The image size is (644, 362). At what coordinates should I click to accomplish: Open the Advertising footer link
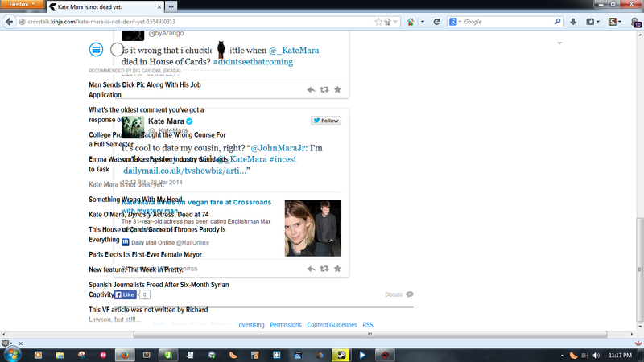[251, 325]
